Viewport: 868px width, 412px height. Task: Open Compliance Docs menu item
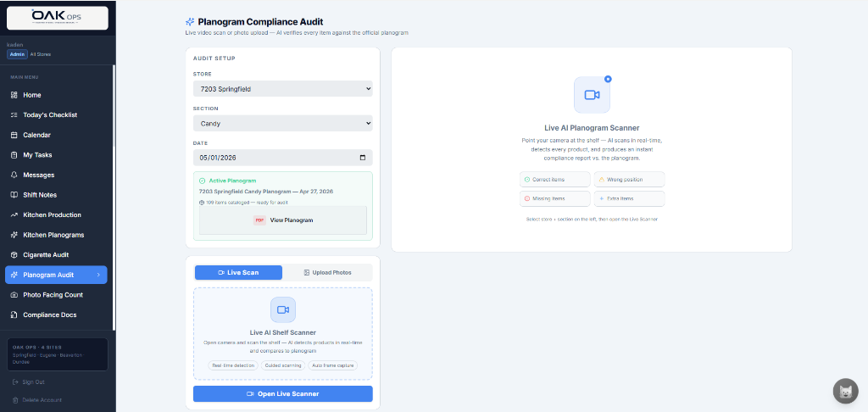57,315
